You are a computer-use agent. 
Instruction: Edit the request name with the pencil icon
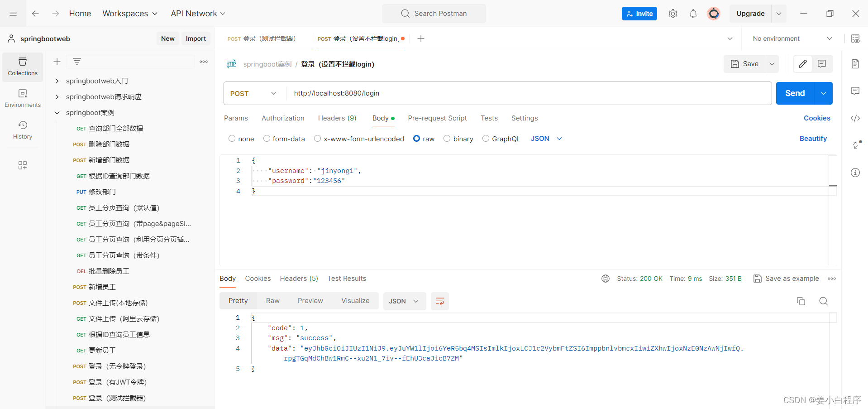coord(802,64)
